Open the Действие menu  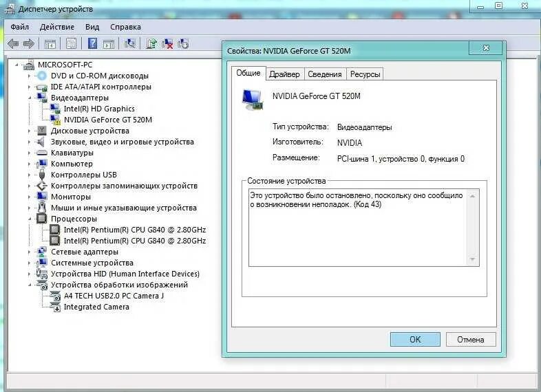[x=57, y=27]
